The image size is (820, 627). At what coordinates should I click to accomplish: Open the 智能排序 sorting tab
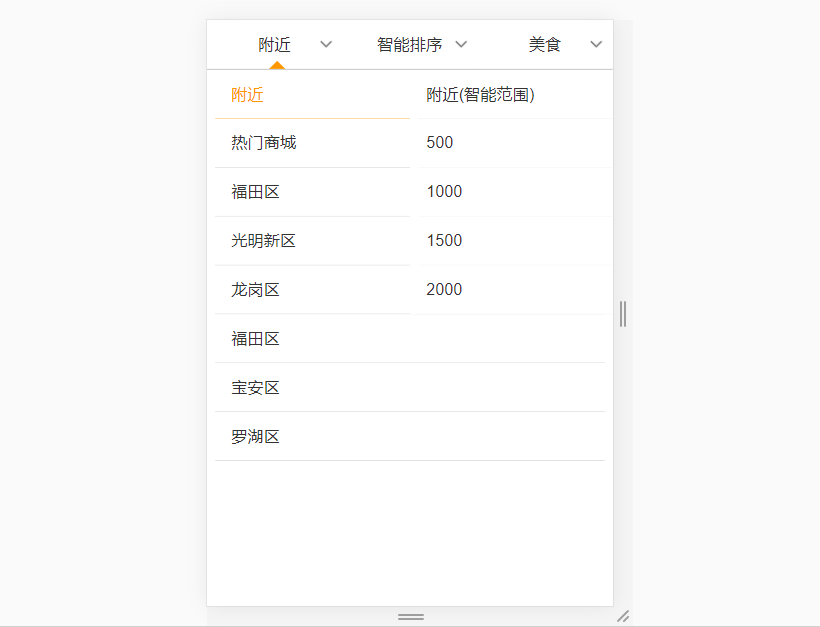click(x=409, y=45)
